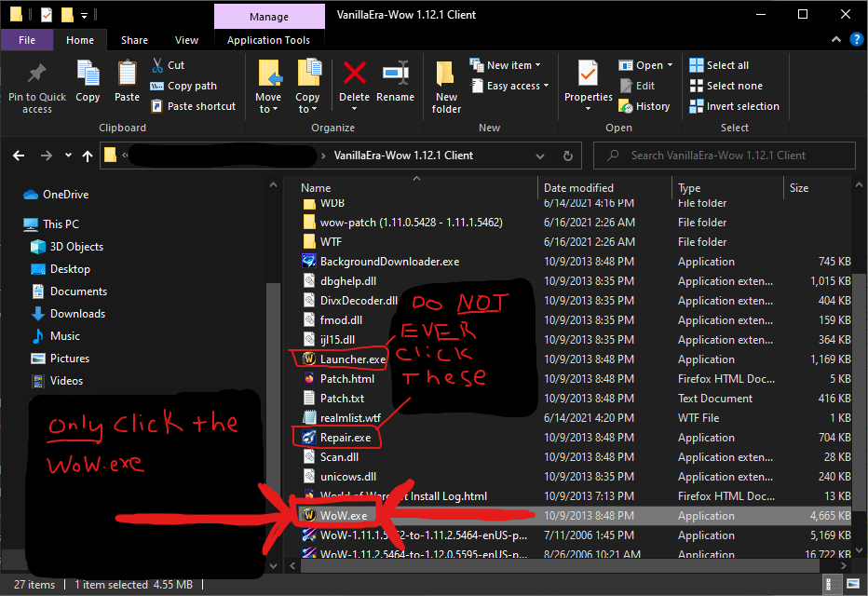Click the red Delete X icon

[x=354, y=74]
